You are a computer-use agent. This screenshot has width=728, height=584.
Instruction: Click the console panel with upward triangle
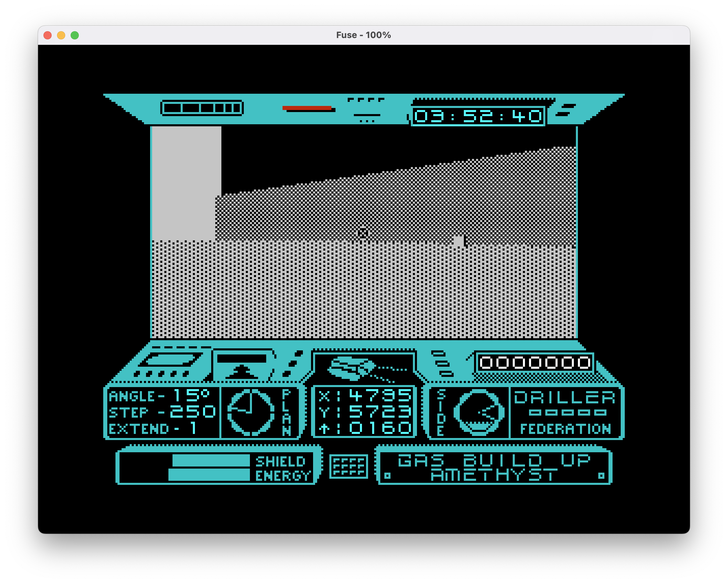(242, 365)
